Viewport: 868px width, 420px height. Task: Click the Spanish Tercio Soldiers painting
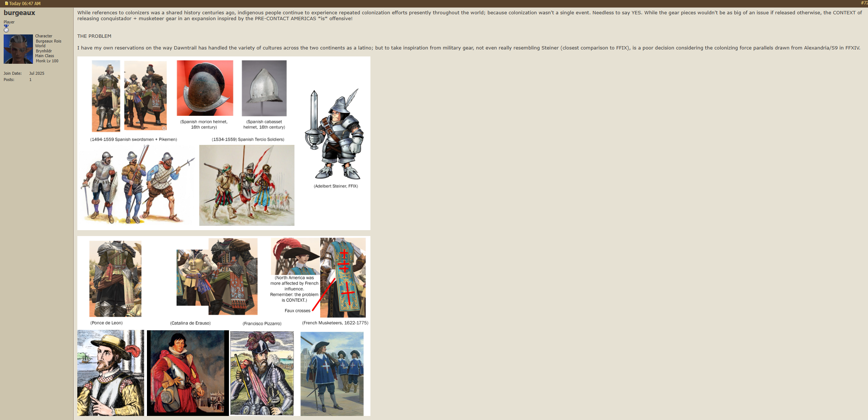[x=247, y=185]
